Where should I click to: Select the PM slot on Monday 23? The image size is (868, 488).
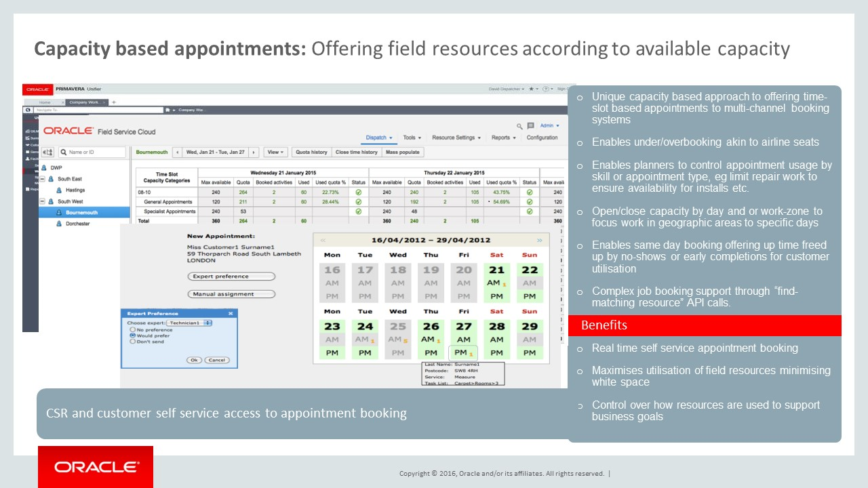point(332,352)
